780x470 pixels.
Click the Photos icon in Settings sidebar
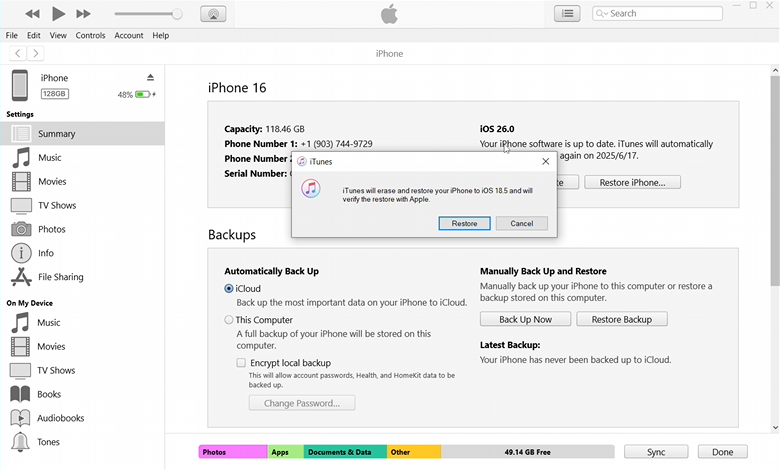point(21,229)
